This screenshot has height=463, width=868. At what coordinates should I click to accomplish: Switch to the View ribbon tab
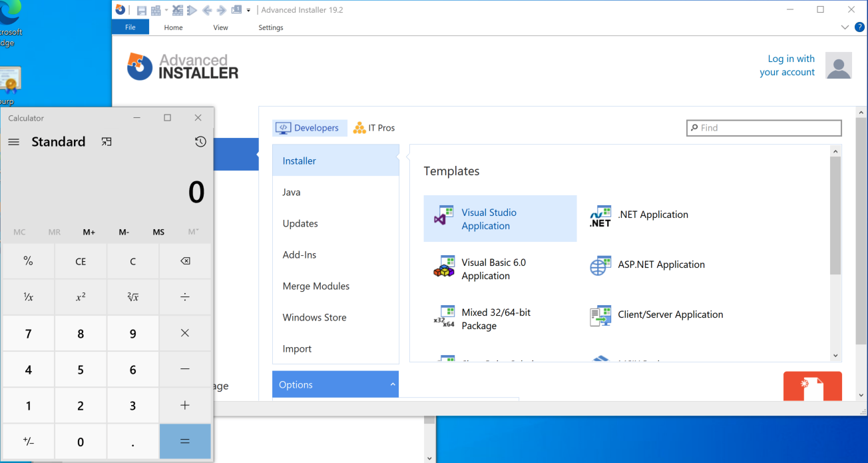[x=220, y=27]
